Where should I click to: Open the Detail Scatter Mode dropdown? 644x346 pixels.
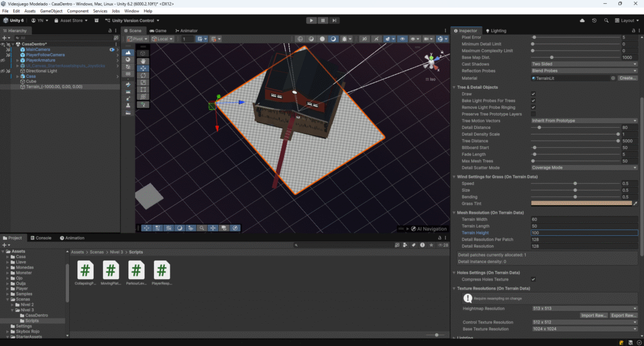pos(584,168)
